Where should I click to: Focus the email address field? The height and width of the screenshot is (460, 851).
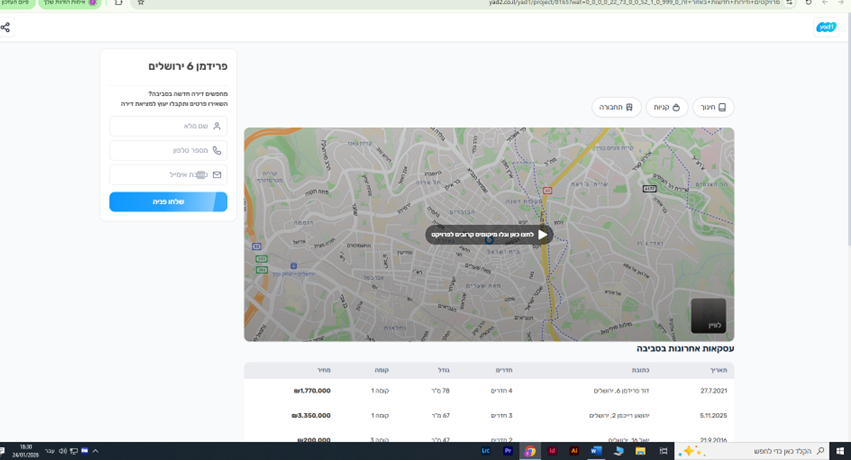pyautogui.click(x=168, y=175)
